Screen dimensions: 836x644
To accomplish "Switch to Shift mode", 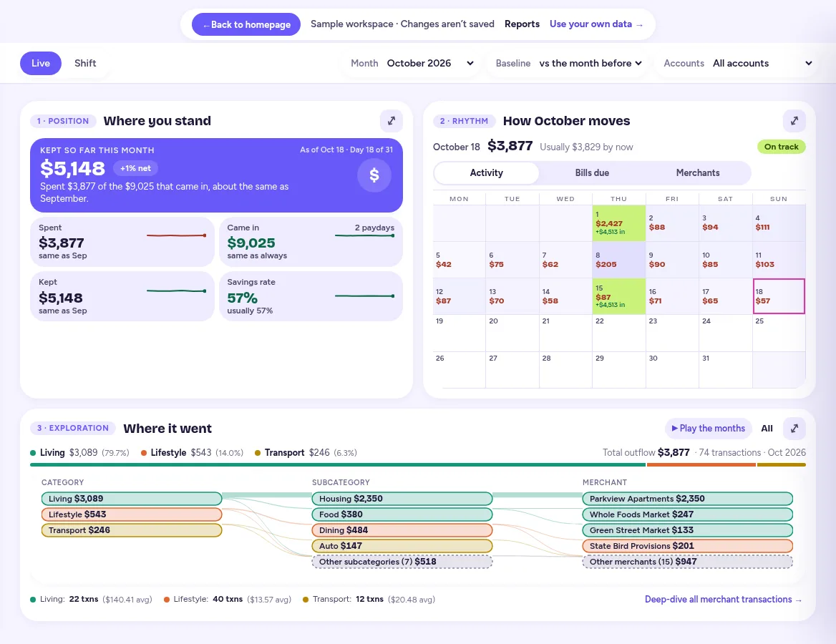I will coord(85,63).
